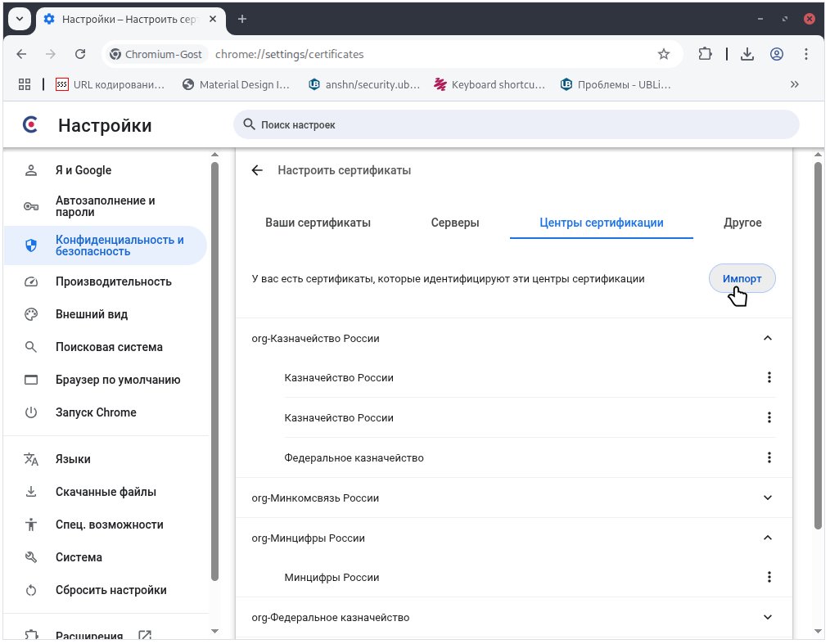Open the extensions puzzle icon
Screen dimensions: 830x644
click(x=705, y=54)
